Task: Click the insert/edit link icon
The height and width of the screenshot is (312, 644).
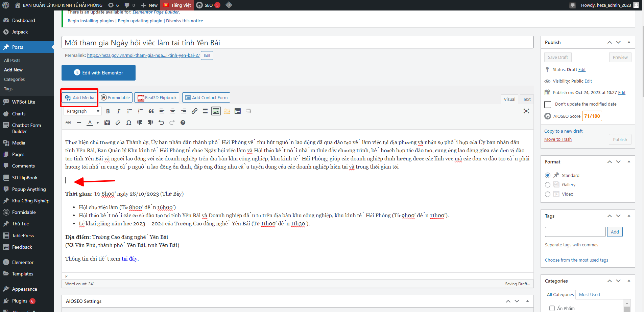Action: [194, 111]
